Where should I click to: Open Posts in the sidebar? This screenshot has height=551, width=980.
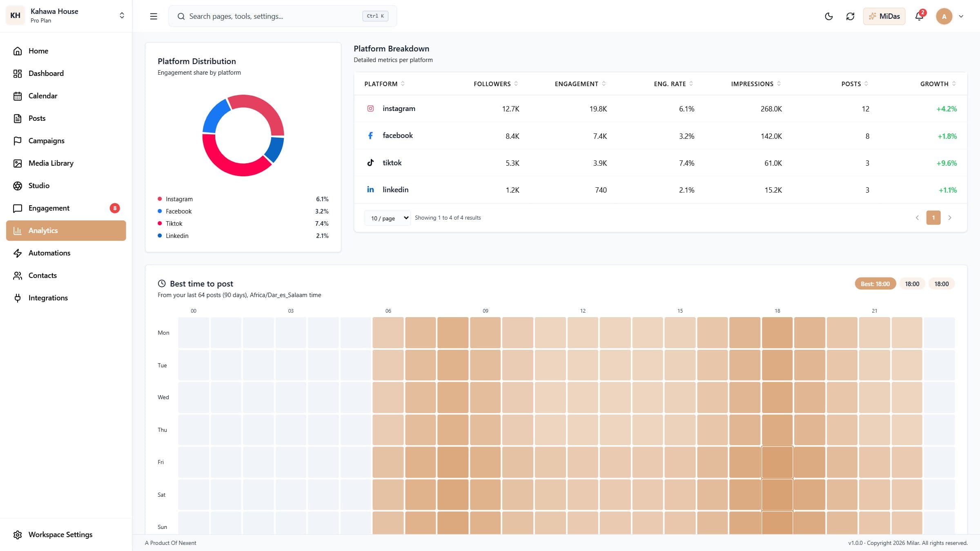tap(66, 118)
